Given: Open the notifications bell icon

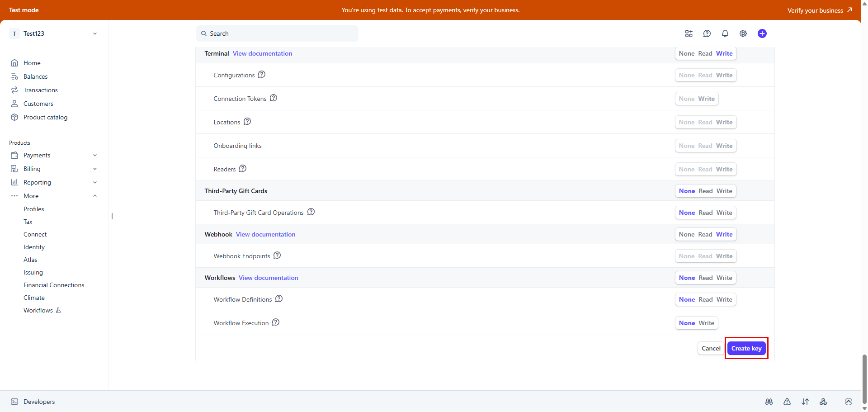Looking at the screenshot, I should 725,33.
